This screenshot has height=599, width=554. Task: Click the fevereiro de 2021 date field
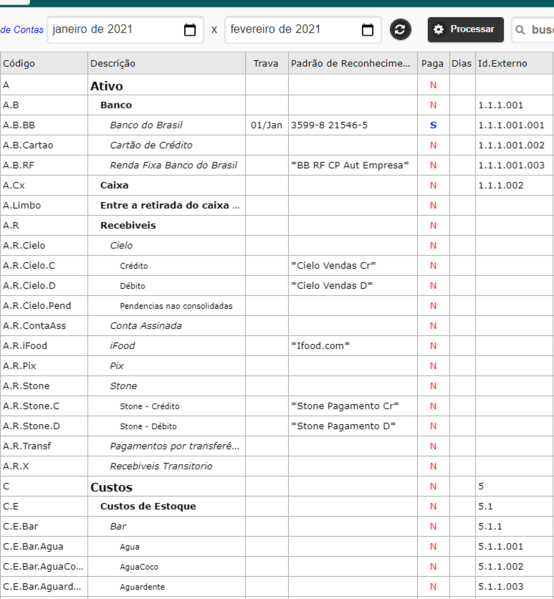pos(303,29)
